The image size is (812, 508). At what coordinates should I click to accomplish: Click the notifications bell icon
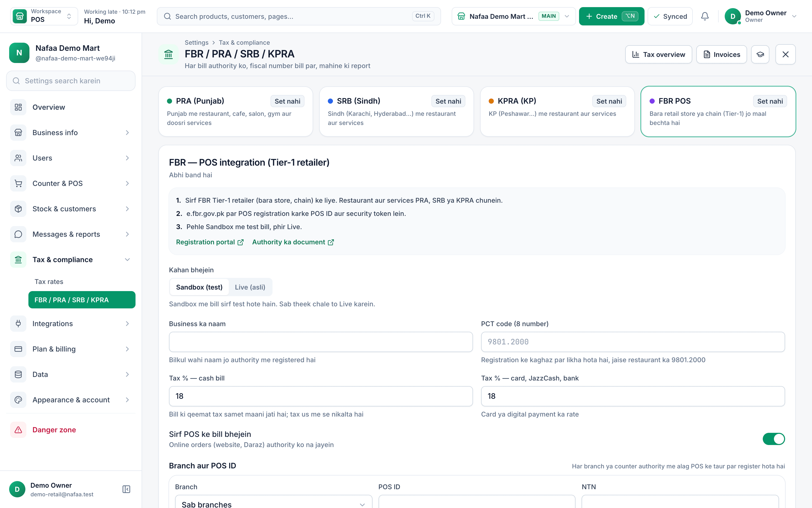[x=705, y=16]
